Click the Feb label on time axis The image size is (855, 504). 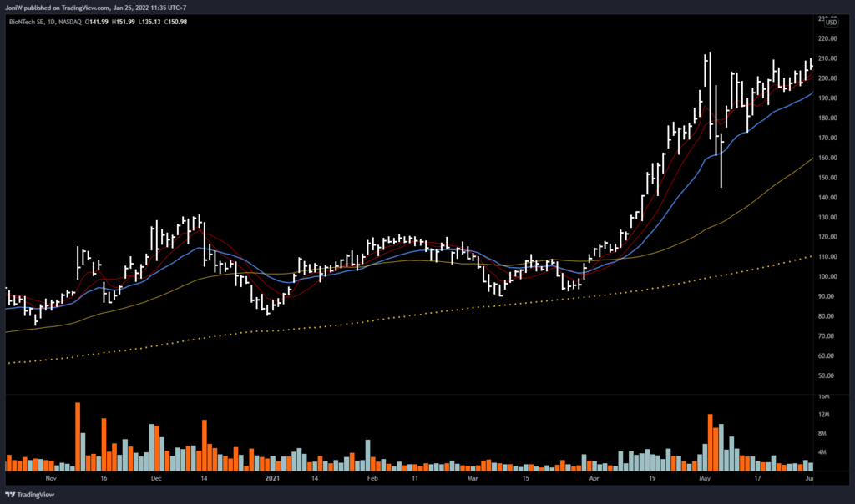pos(372,479)
